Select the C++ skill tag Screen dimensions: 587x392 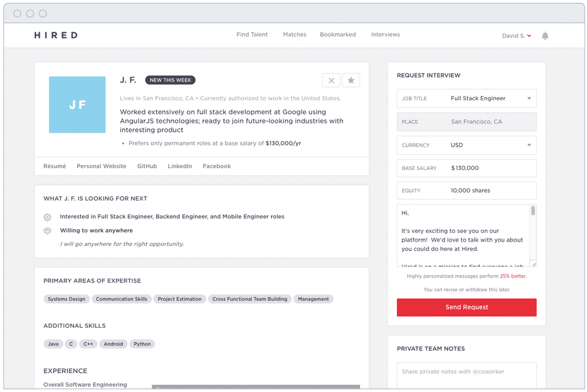click(x=88, y=344)
